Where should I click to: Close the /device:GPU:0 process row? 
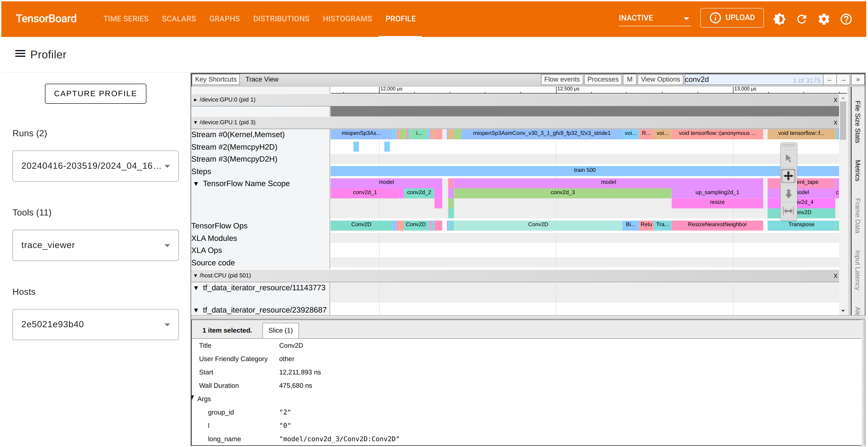836,100
